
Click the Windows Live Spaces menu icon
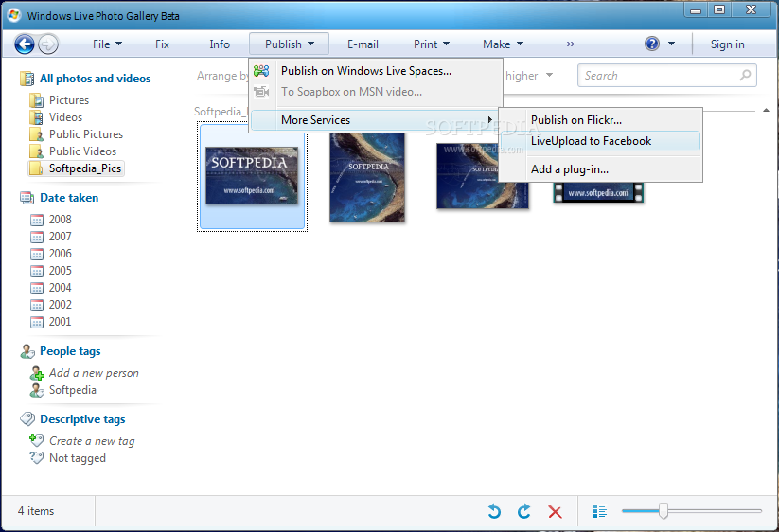[261, 71]
